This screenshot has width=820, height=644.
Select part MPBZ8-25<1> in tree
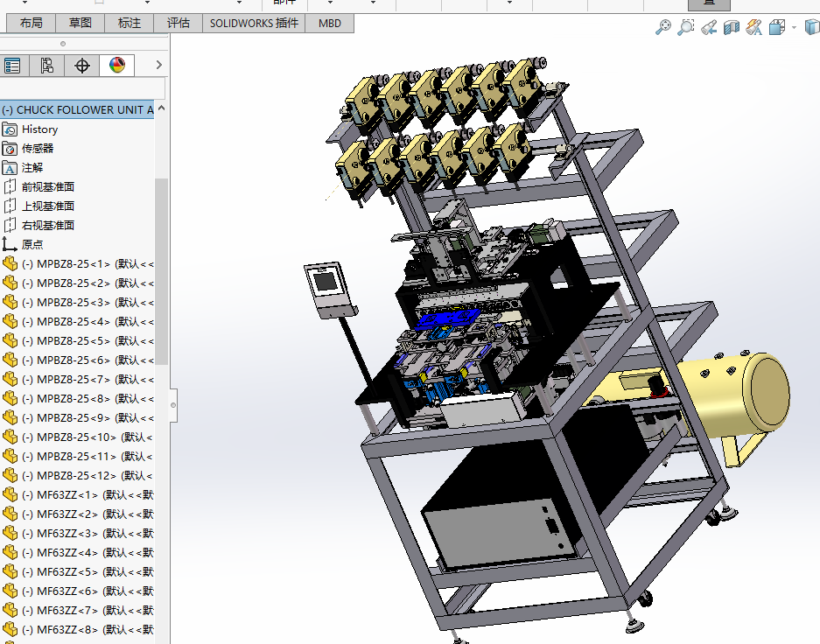[x=77, y=264]
